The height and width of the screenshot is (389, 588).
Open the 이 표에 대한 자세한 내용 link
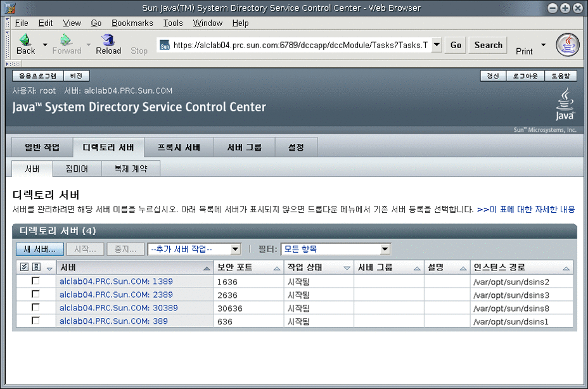(x=526, y=209)
